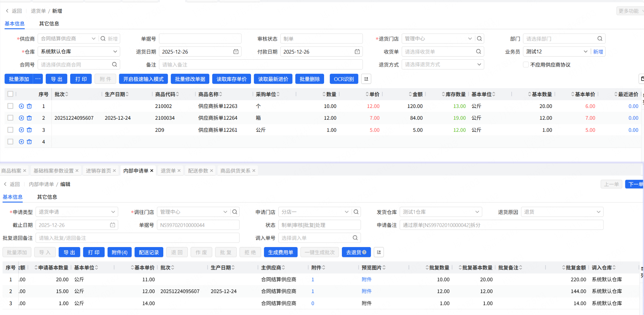Click the 读取最新进价 button
The width and height of the screenshot is (644, 315).
click(x=273, y=79)
